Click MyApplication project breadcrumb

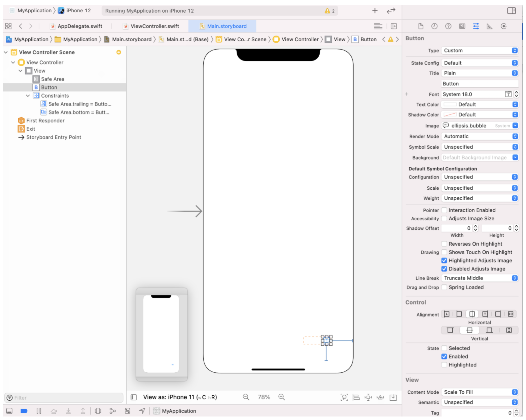[x=28, y=39]
